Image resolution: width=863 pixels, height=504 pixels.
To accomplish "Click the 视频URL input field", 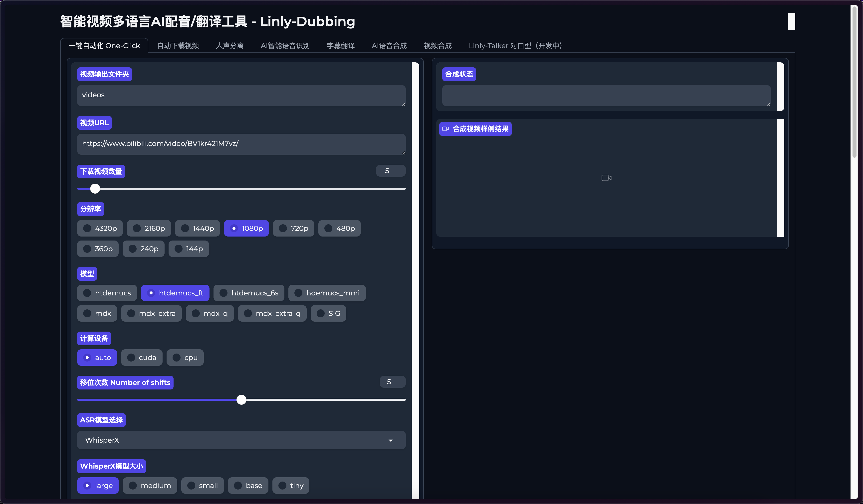I will 241,144.
